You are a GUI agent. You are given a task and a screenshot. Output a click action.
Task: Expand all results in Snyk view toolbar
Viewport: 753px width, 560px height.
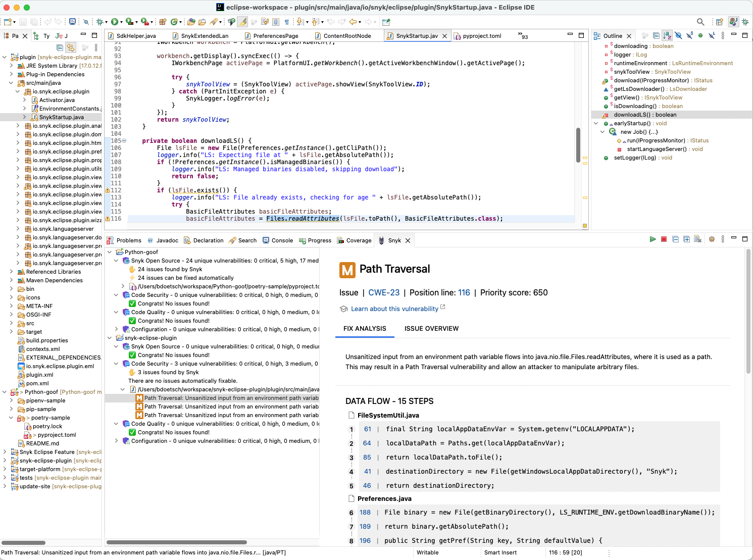click(x=686, y=239)
